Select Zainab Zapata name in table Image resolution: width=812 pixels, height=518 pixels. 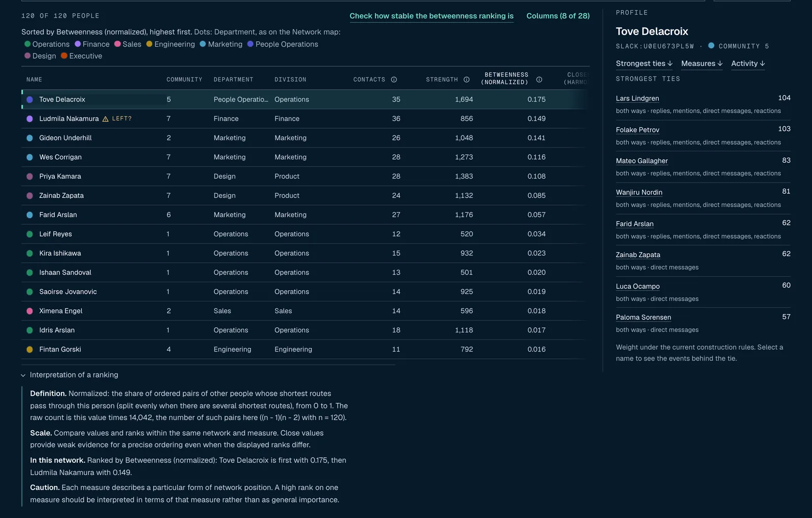61,196
